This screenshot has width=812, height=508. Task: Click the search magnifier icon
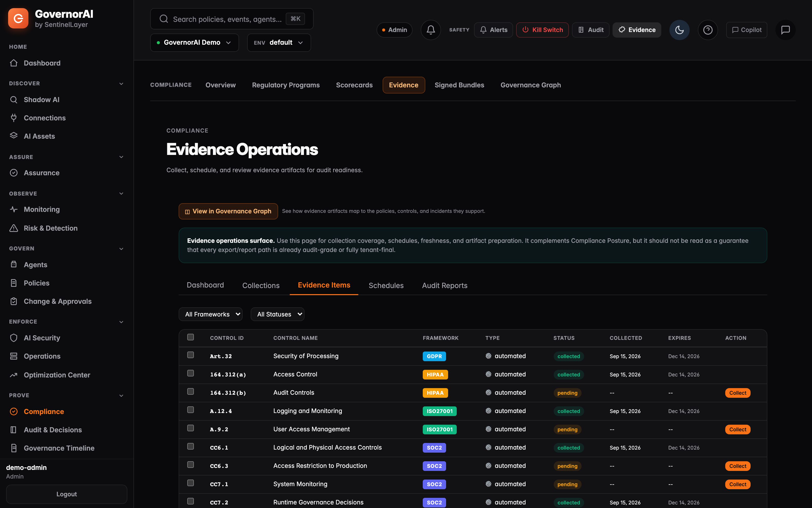tap(164, 19)
